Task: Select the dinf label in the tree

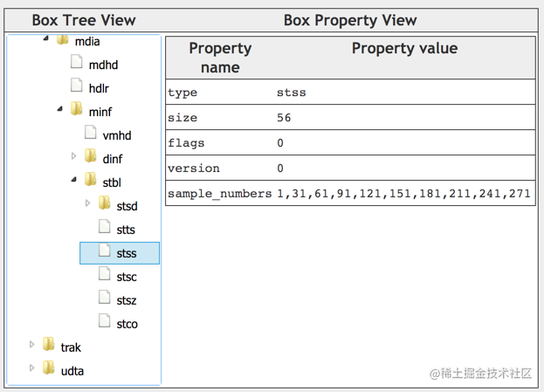Action: tap(113, 159)
